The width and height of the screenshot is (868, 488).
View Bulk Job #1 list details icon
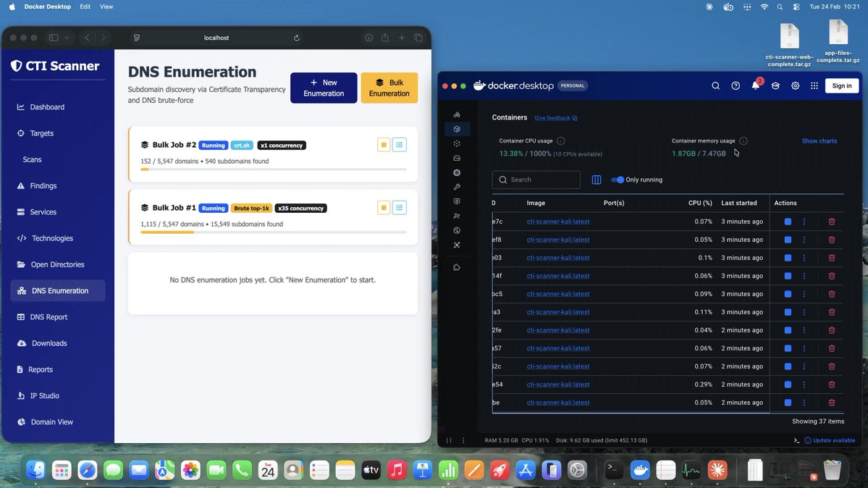click(400, 208)
